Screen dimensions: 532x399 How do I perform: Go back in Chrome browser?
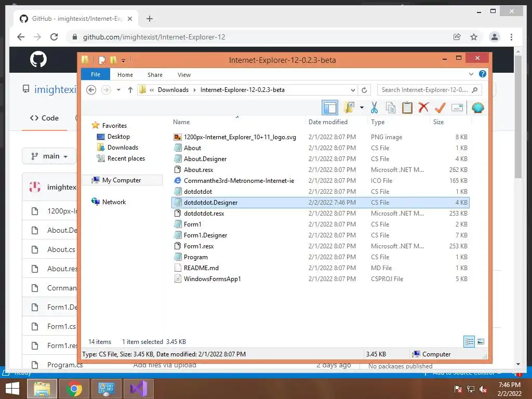pyautogui.click(x=21, y=37)
